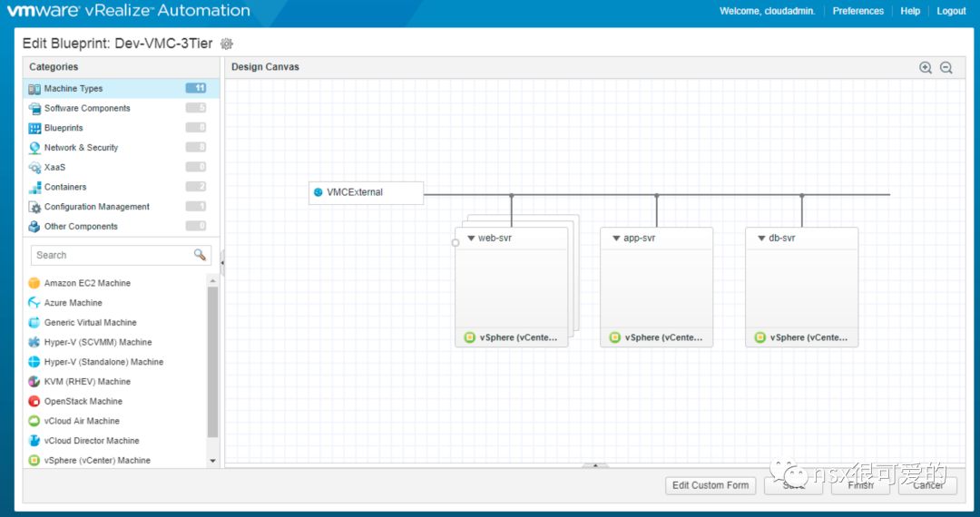This screenshot has width=980, height=517.
Task: Click the vSphere (vCenter) Machine list icon
Action: (x=34, y=460)
